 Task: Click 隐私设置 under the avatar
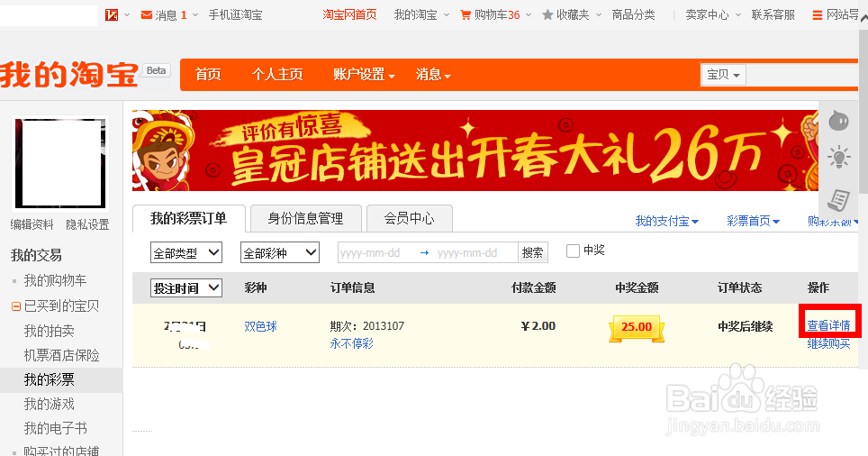click(x=87, y=224)
